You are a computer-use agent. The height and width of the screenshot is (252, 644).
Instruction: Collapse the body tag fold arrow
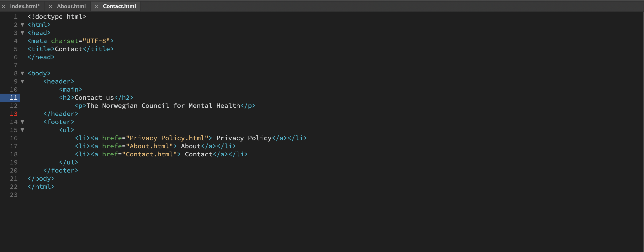22,73
